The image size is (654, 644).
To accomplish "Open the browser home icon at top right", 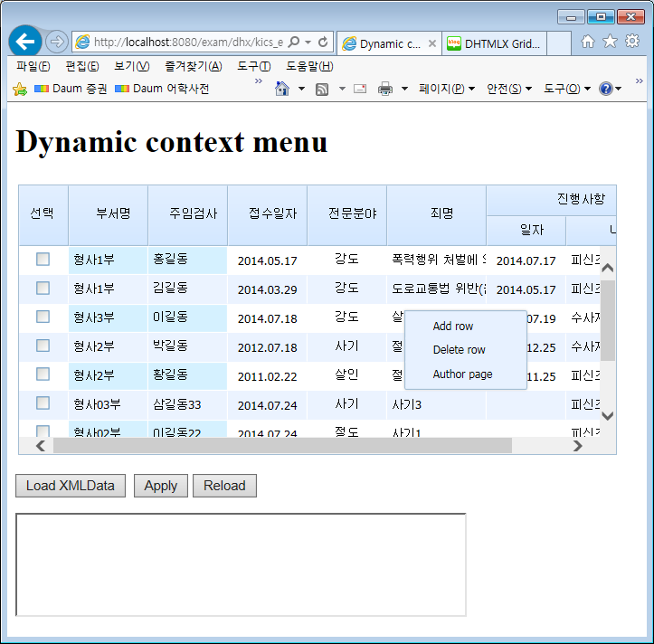I will click(x=588, y=42).
